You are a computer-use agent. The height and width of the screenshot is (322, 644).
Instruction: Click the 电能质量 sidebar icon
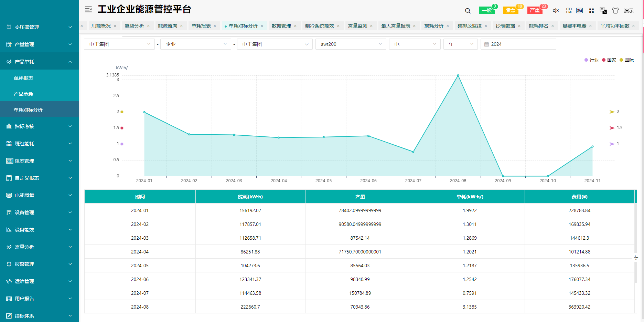coord(9,195)
